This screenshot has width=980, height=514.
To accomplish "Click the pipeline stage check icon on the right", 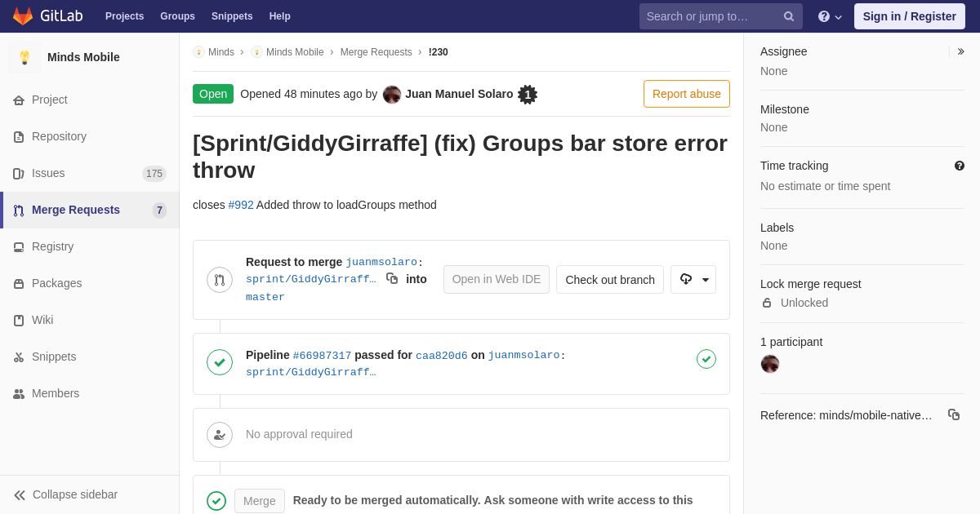I will [706, 359].
